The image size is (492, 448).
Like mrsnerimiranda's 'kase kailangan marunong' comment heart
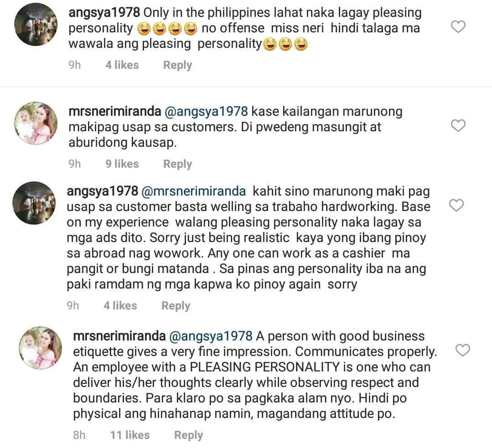tap(458, 125)
